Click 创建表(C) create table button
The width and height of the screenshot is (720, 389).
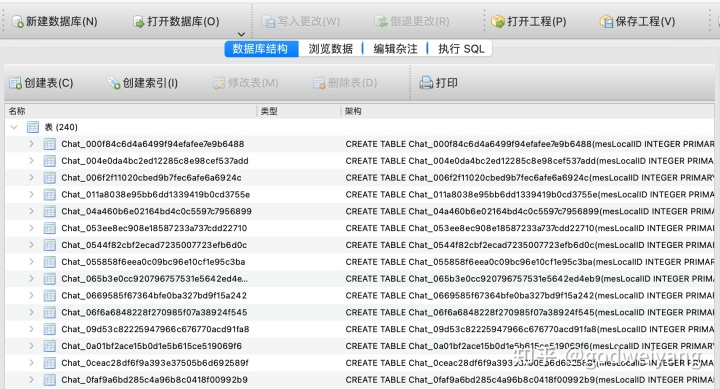[x=41, y=83]
